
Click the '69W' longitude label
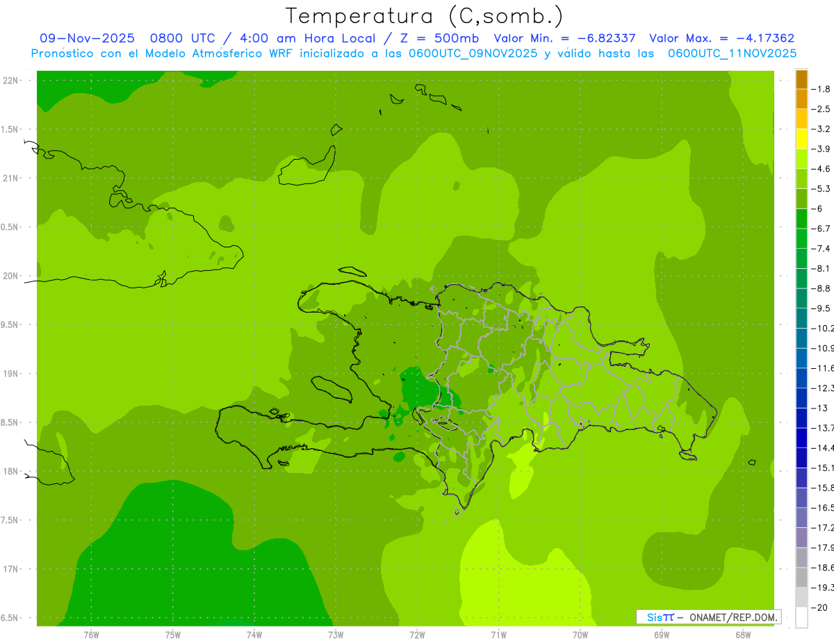pyautogui.click(x=662, y=635)
